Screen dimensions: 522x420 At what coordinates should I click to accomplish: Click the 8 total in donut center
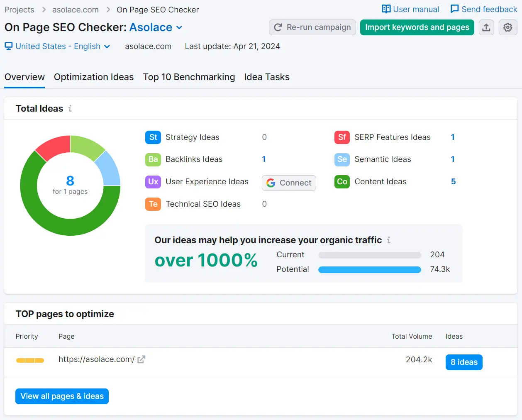[x=70, y=181]
